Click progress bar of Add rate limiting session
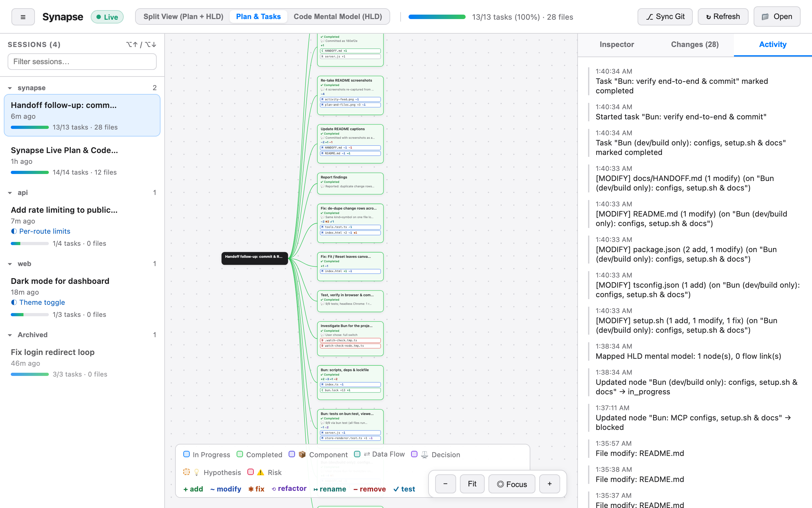Image resolution: width=812 pixels, height=508 pixels. (x=29, y=243)
